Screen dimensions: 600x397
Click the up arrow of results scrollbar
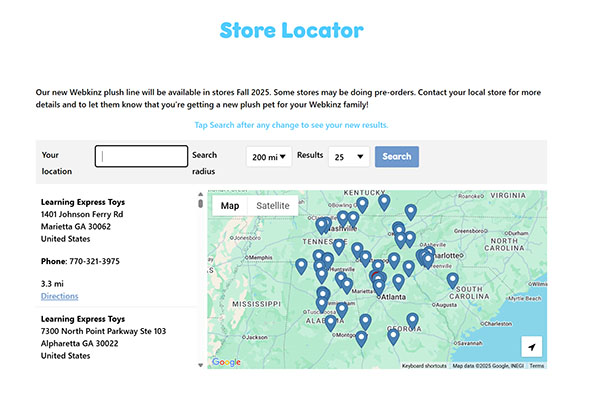click(201, 194)
